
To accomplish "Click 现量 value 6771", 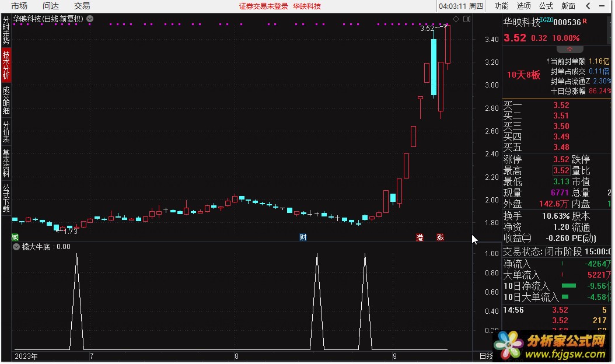I will (560, 192).
